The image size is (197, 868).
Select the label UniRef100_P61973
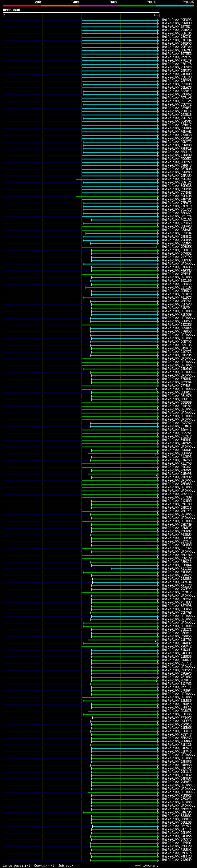(177, 297)
